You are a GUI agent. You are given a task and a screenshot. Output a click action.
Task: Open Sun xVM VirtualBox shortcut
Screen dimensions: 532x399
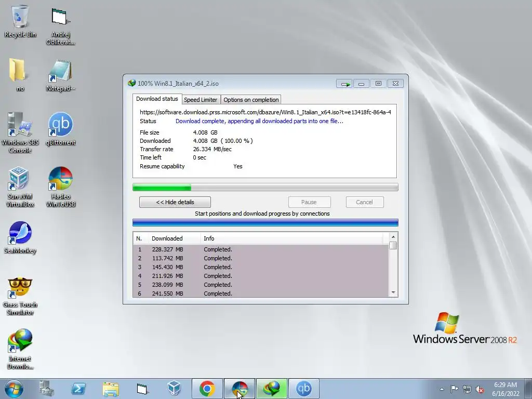(x=20, y=187)
